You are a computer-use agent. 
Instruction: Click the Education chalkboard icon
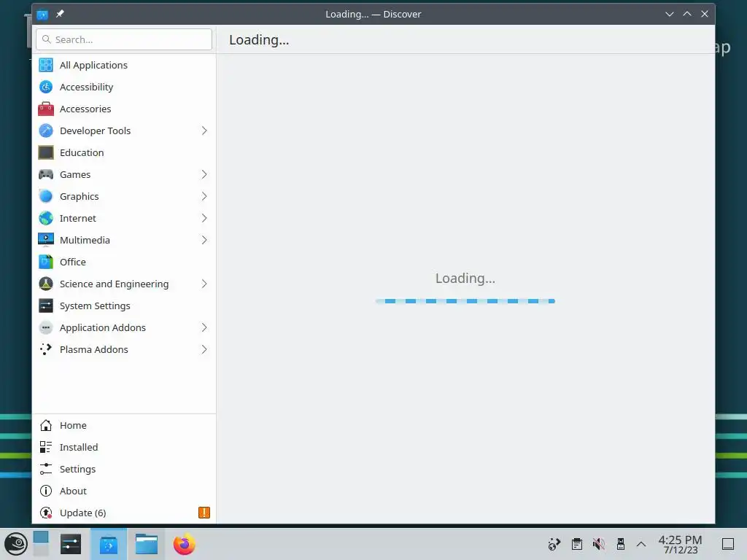(46, 152)
